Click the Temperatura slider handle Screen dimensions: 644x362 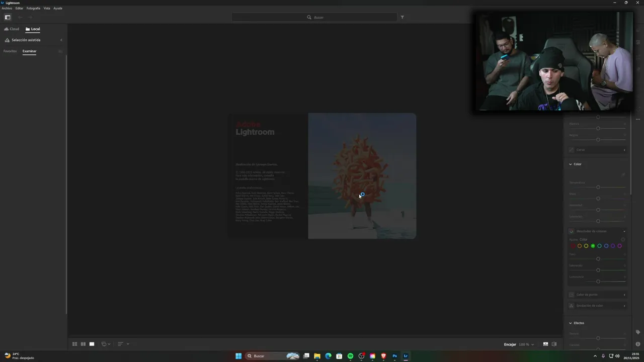598,187
